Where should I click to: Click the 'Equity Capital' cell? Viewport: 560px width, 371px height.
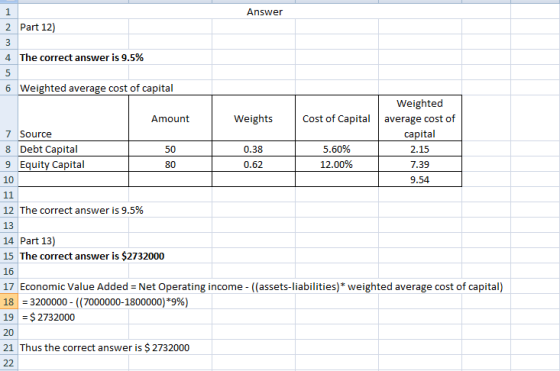coord(73,164)
